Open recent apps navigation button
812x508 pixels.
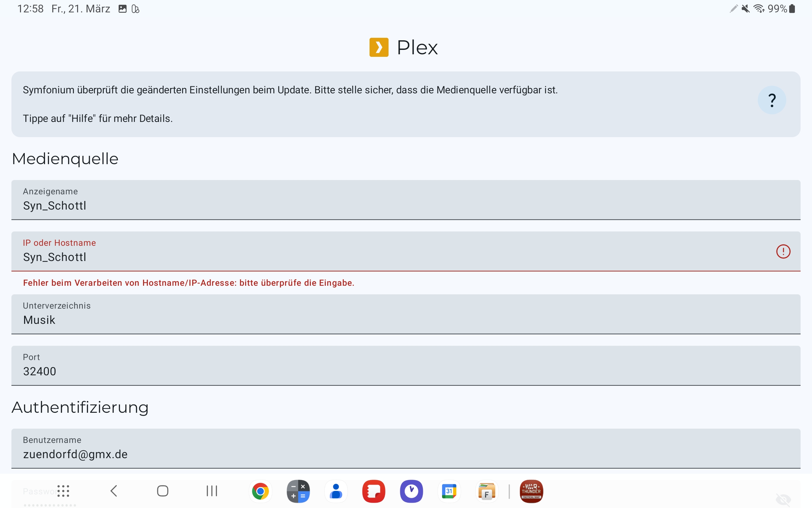pos(212,491)
